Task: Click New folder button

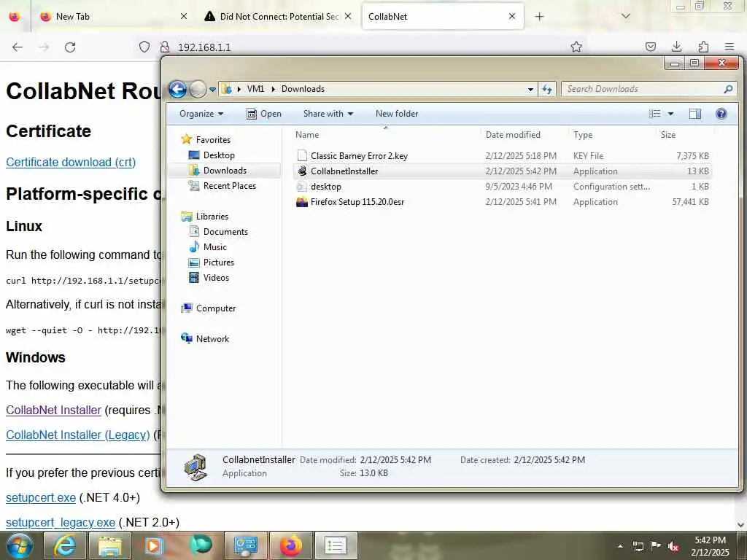Action: [397, 114]
